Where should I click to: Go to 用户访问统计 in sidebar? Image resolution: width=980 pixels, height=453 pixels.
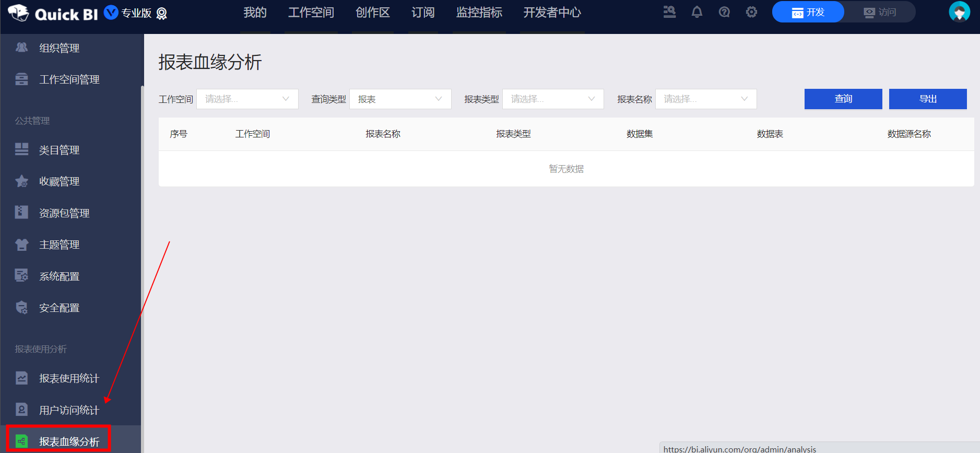click(70, 410)
